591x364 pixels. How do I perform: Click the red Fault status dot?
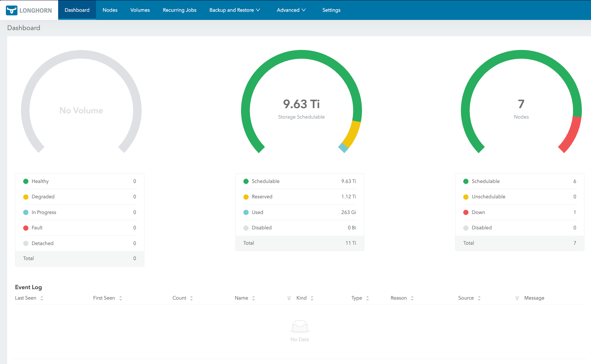pyautogui.click(x=26, y=228)
